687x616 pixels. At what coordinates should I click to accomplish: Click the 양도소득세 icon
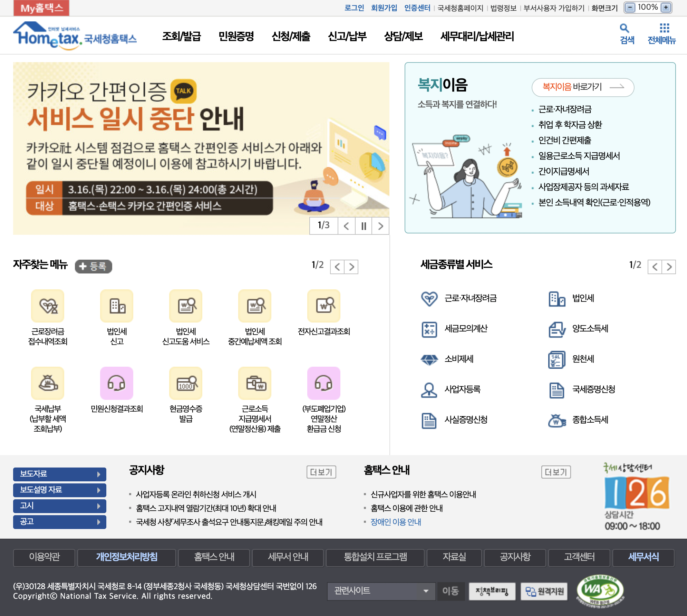(557, 329)
